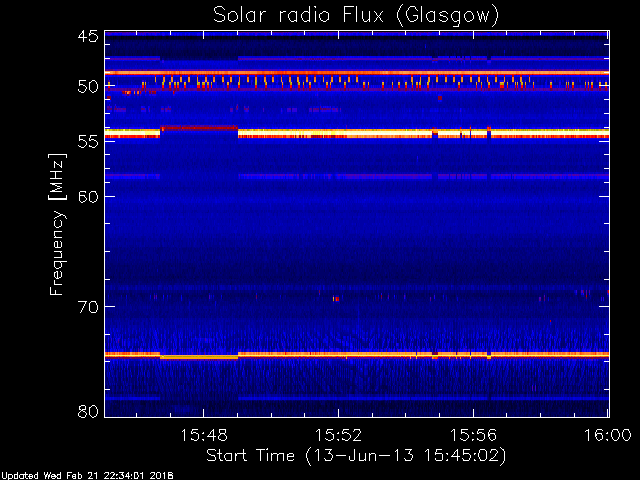The width and height of the screenshot is (640, 480).
Task: Click the y-axis tick label '50'
Action: point(88,87)
